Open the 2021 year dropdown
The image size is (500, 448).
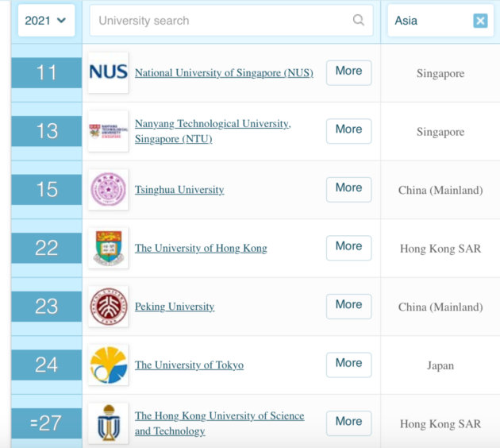point(47,21)
